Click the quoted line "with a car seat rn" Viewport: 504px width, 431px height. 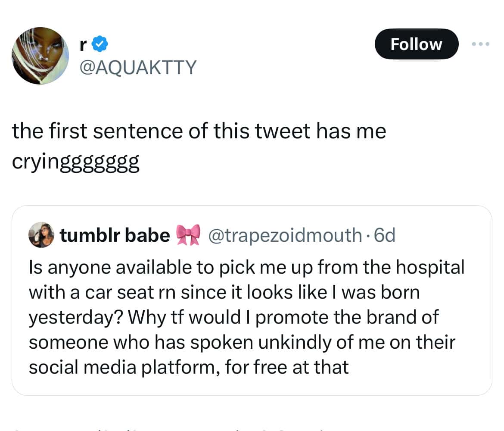[x=224, y=292]
